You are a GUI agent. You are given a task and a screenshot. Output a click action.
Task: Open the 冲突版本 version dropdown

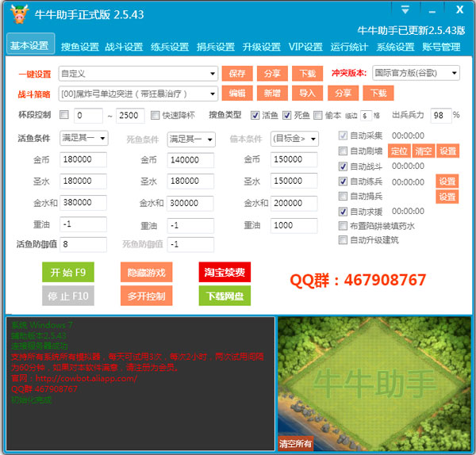(x=416, y=73)
